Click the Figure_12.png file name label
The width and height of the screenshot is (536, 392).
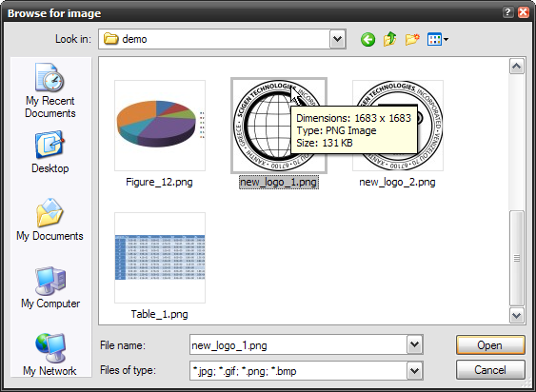click(x=159, y=182)
